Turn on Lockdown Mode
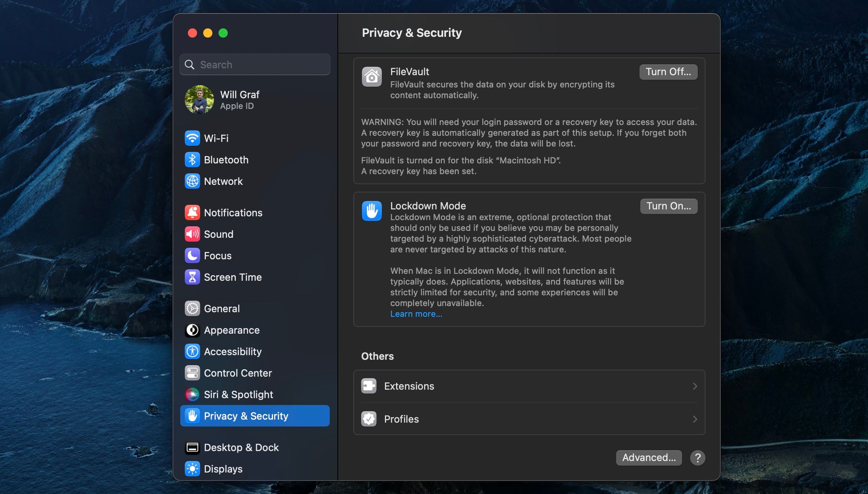The height and width of the screenshot is (494, 868). point(668,206)
